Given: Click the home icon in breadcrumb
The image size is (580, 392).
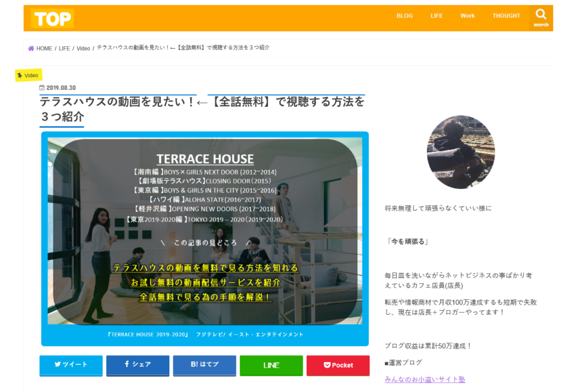Looking at the screenshot, I should click(31, 49).
